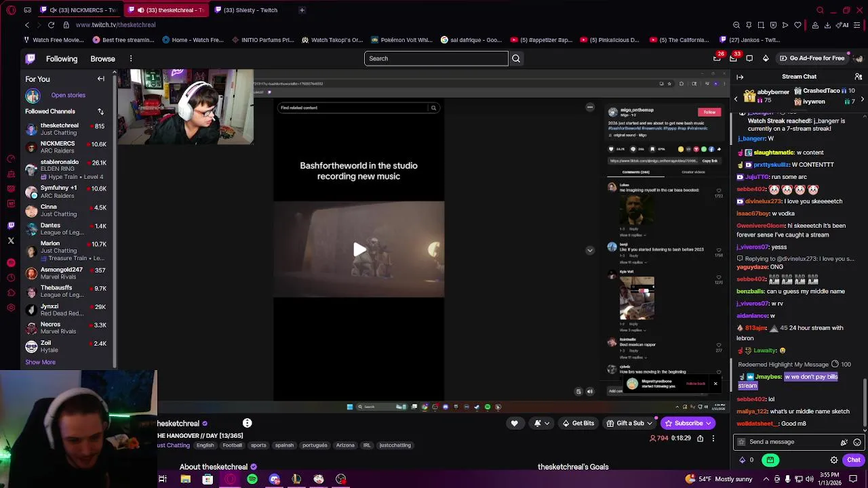Open File Explorer from taskbar

[x=185, y=479]
